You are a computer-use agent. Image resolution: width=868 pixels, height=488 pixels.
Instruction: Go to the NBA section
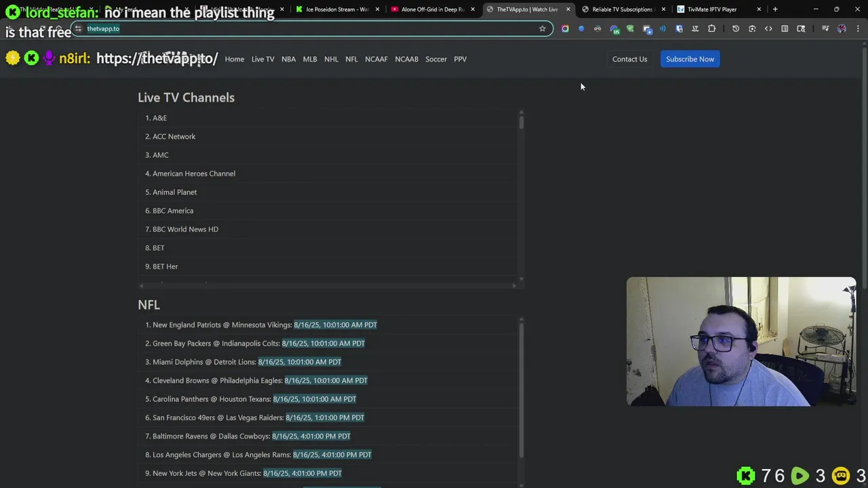288,59
